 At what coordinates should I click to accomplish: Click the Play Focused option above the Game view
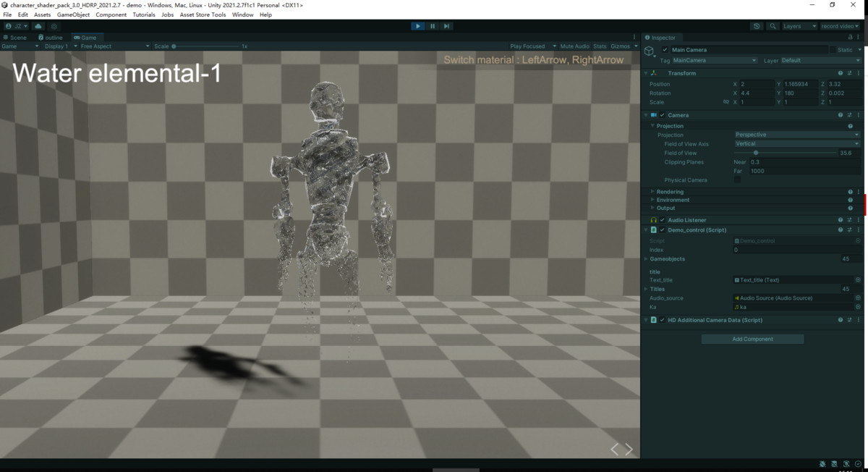(527, 46)
